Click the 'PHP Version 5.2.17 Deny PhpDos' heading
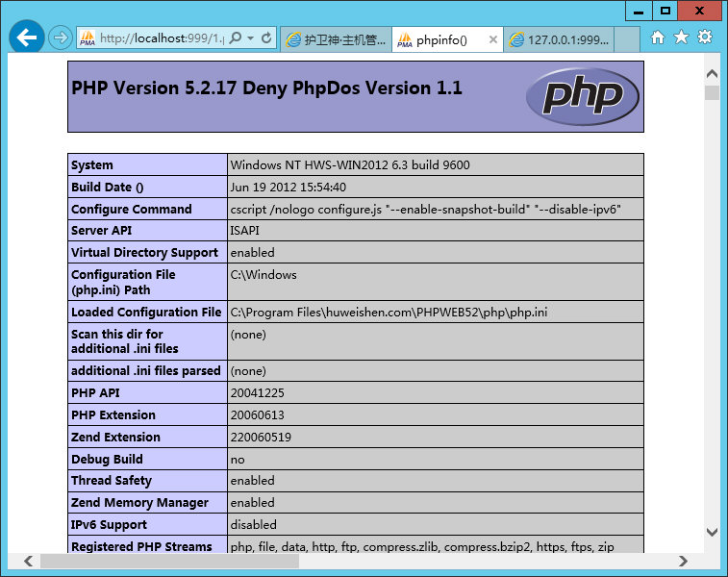The height and width of the screenshot is (577, 728). click(x=266, y=88)
